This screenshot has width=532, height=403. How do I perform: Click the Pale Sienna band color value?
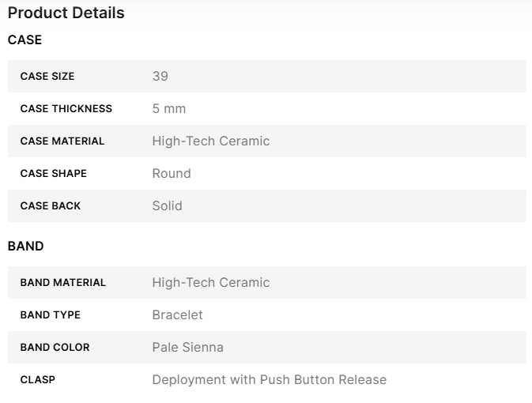[188, 348]
